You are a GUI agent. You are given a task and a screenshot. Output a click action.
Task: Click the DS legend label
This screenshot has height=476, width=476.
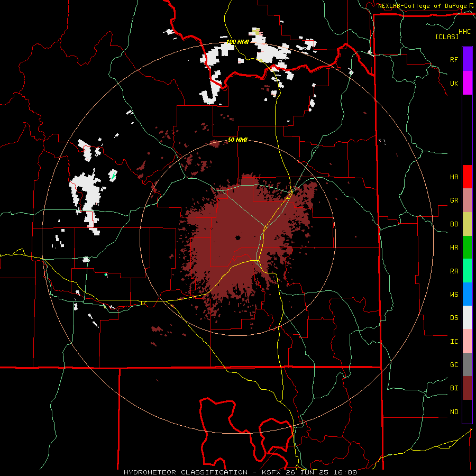[454, 318]
